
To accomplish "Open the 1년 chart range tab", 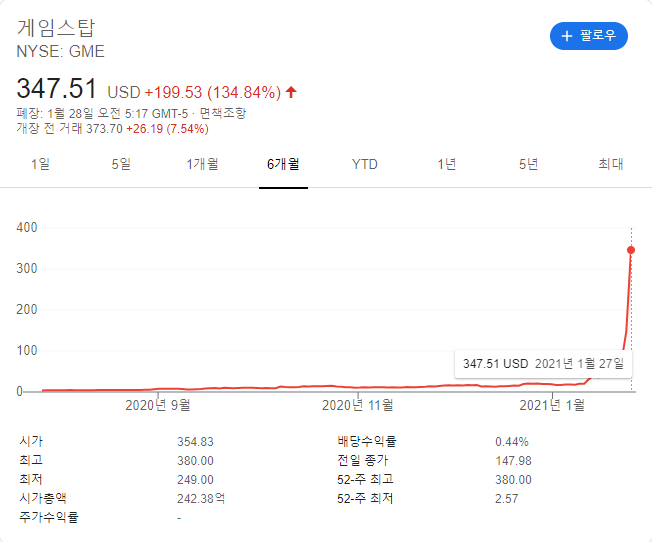I will tap(447, 164).
